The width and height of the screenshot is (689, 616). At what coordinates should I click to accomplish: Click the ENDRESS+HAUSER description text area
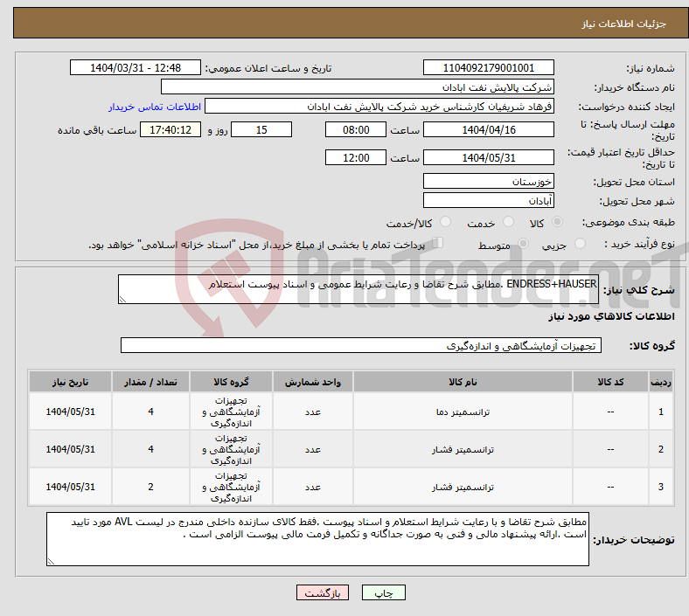[358, 289]
